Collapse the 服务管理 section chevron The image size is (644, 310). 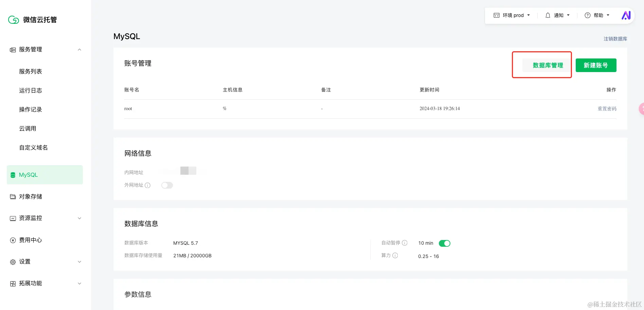(x=79, y=50)
